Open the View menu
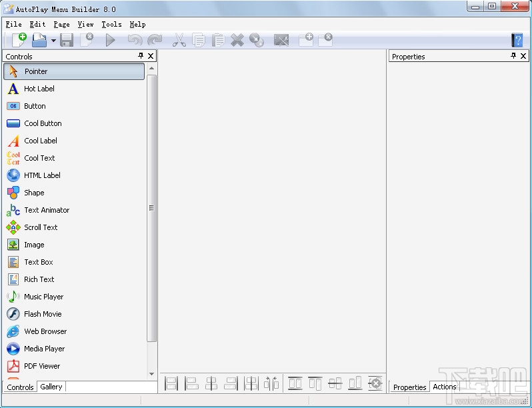This screenshot has height=408, width=532. click(x=85, y=25)
